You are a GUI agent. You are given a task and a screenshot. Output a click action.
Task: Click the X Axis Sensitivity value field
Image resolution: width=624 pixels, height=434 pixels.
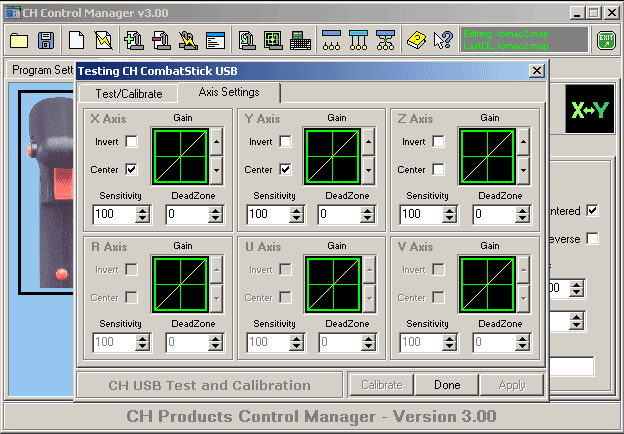114,214
